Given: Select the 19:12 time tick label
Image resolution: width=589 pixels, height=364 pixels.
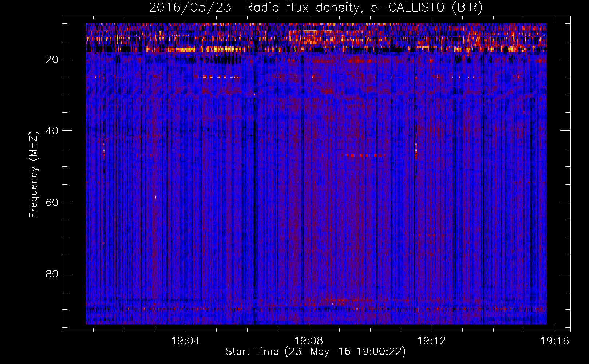Looking at the screenshot, I should click(432, 341).
